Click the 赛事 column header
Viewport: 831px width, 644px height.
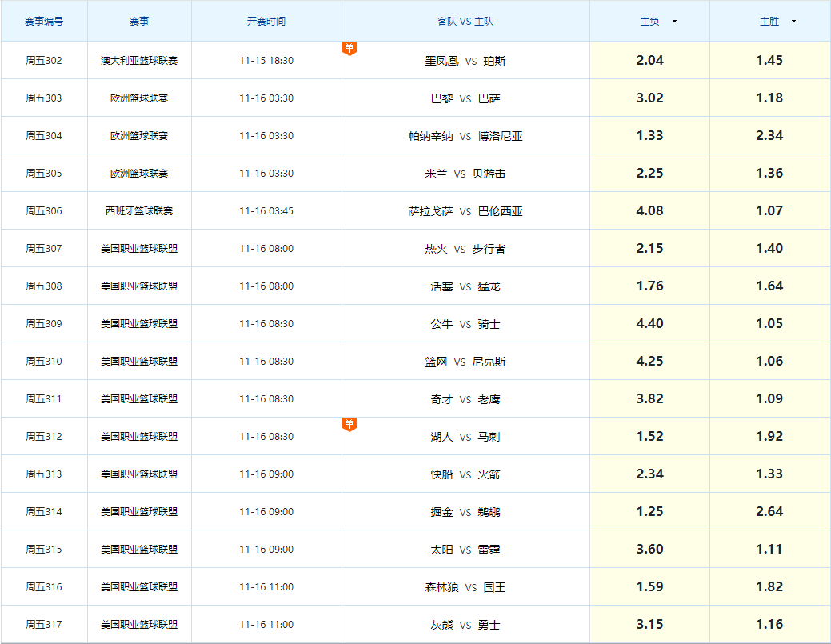click(x=139, y=22)
